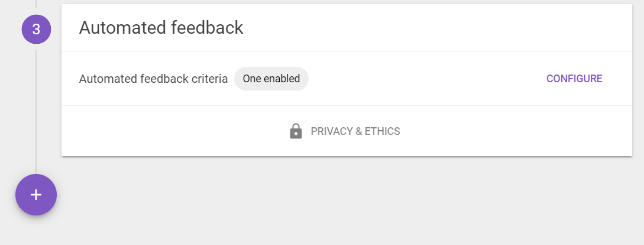
Task: Click the "Automated feedback criteria" label text
Action: (153, 79)
